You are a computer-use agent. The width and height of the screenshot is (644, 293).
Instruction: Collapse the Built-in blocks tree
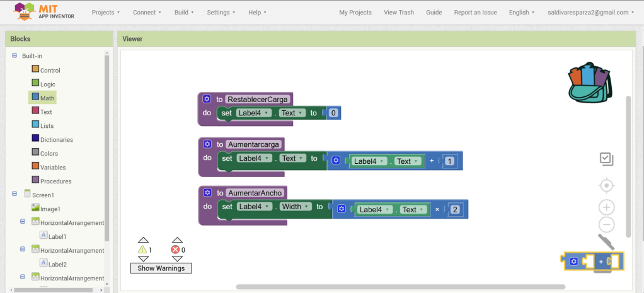pyautogui.click(x=14, y=56)
